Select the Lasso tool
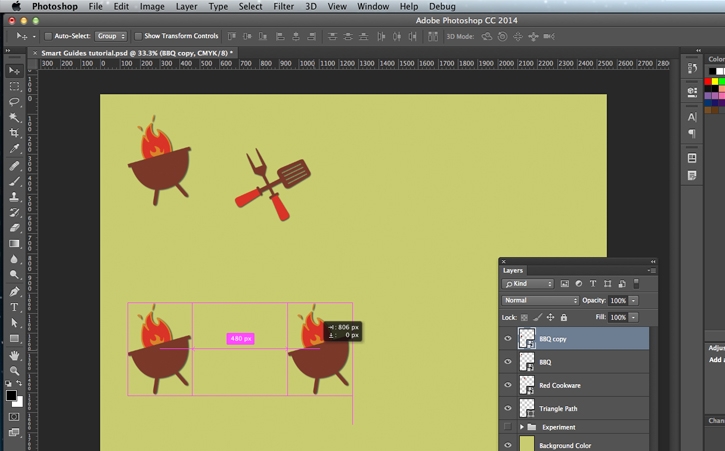Viewport: 725px width, 451px height. 14,102
